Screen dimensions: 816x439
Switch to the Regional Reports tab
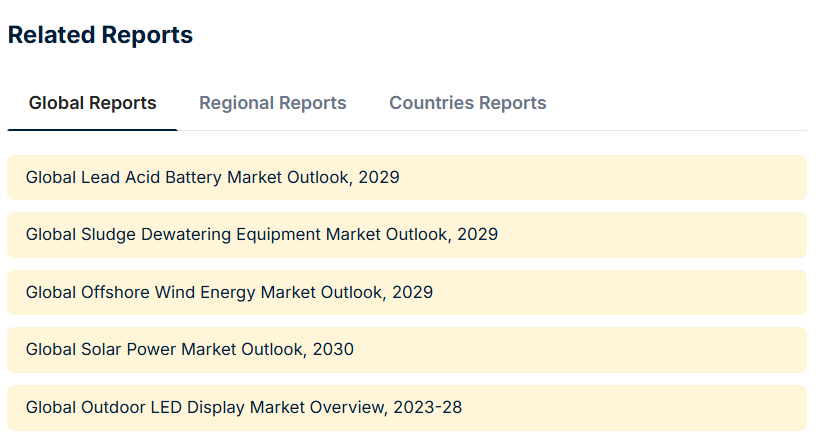coord(272,103)
